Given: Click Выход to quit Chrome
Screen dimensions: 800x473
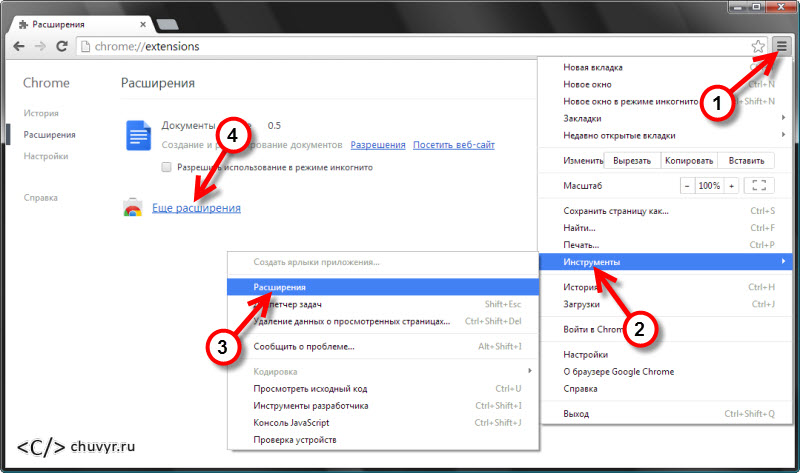Looking at the screenshot, I should tap(664, 414).
